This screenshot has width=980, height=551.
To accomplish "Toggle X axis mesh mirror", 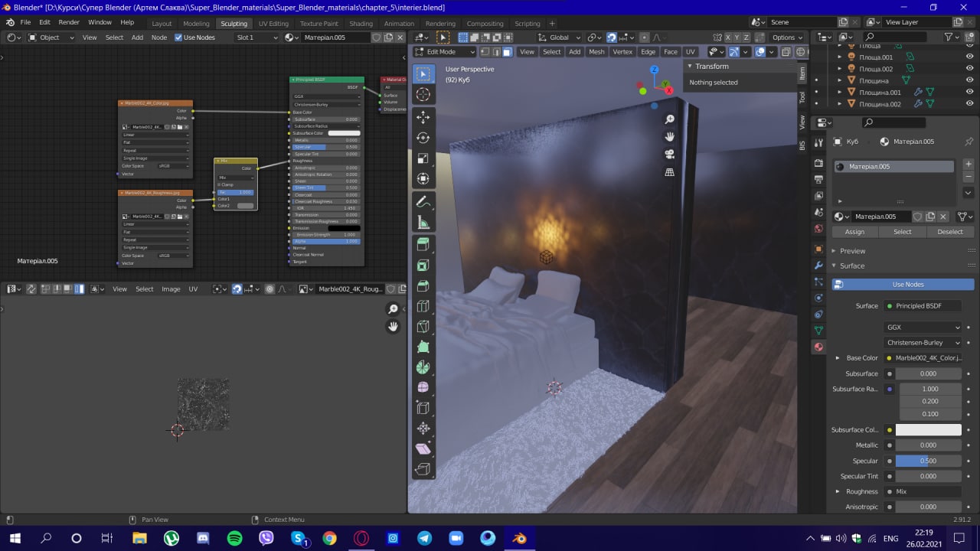I will pos(727,37).
